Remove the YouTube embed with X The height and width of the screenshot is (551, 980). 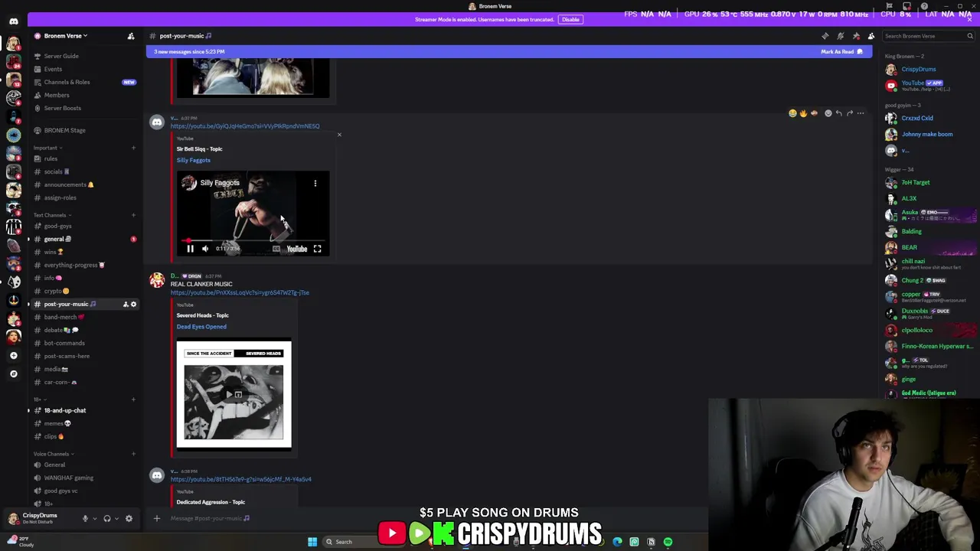(x=339, y=135)
